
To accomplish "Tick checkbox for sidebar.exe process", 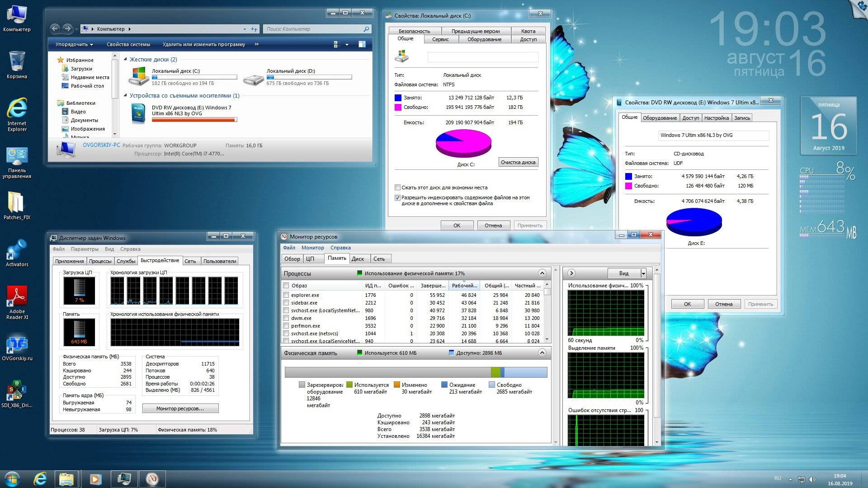I will point(286,303).
